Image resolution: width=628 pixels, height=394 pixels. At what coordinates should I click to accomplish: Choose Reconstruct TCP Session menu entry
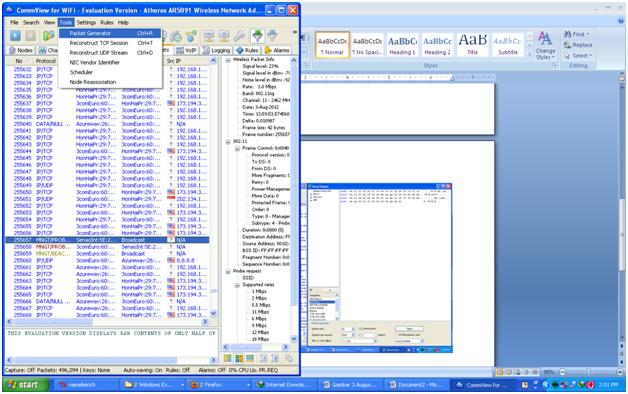(x=110, y=43)
